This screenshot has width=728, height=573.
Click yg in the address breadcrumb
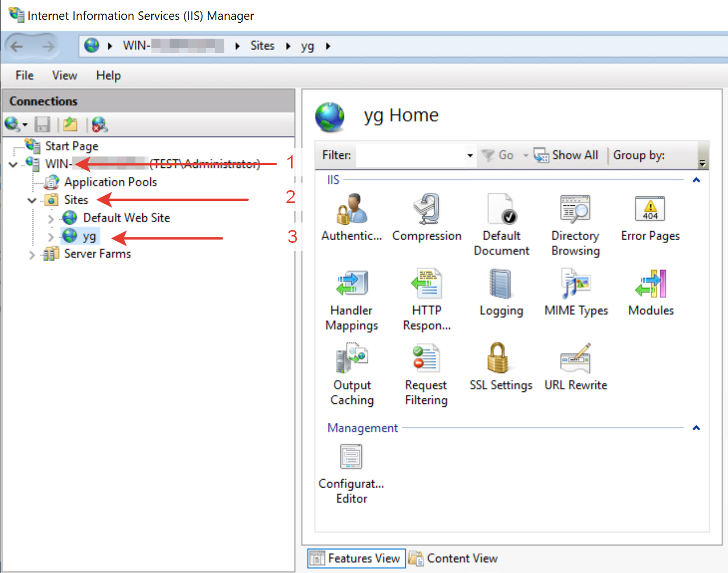click(307, 46)
